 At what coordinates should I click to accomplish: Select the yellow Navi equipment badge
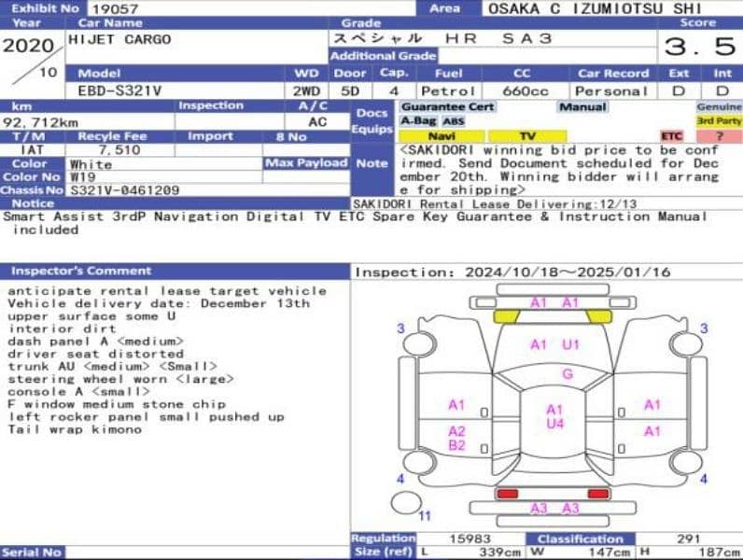pos(442,136)
